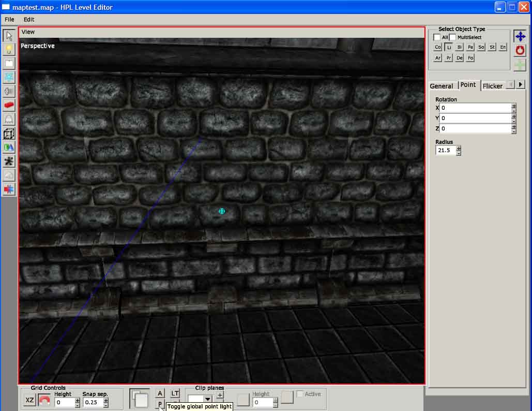Select the red brick static object tool
The width and height of the screenshot is (532, 411).
pos(9,105)
